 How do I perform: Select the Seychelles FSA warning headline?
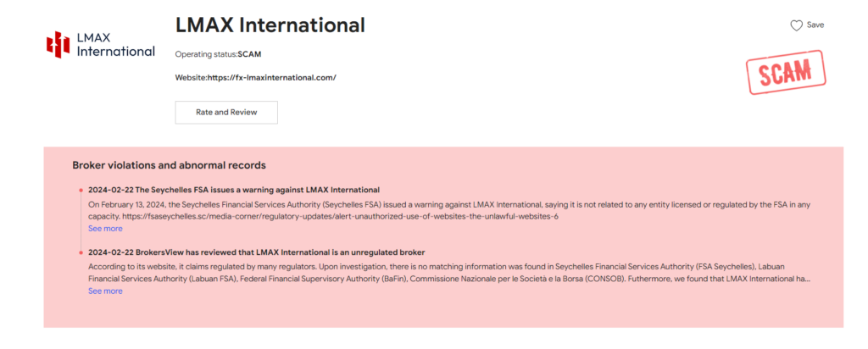pyautogui.click(x=233, y=190)
